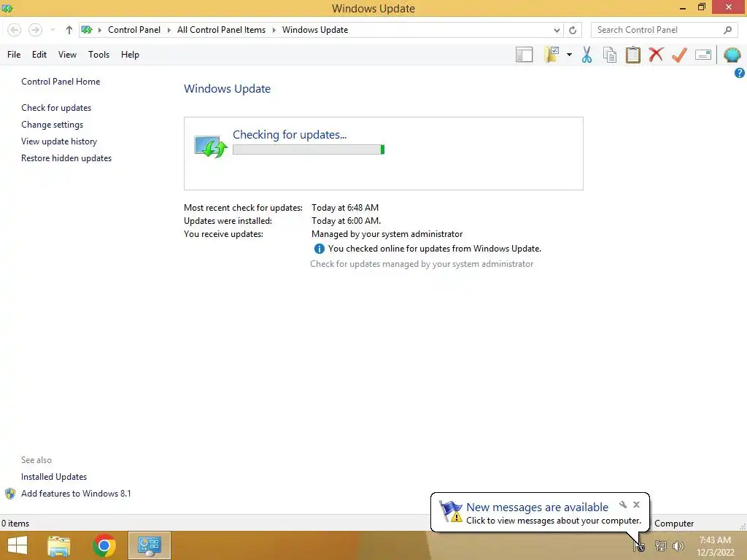
Task: Click the folder options icon
Action: [551, 54]
